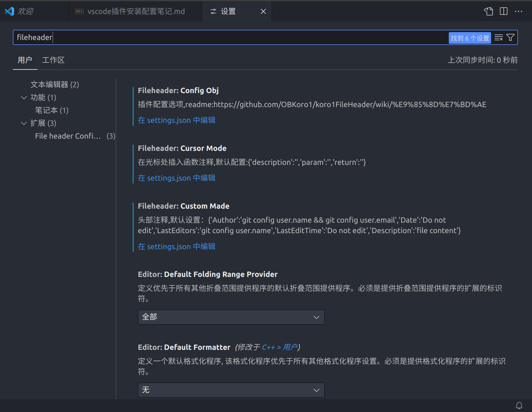Select 文本编辑器 (2) in settings tree

coord(55,85)
